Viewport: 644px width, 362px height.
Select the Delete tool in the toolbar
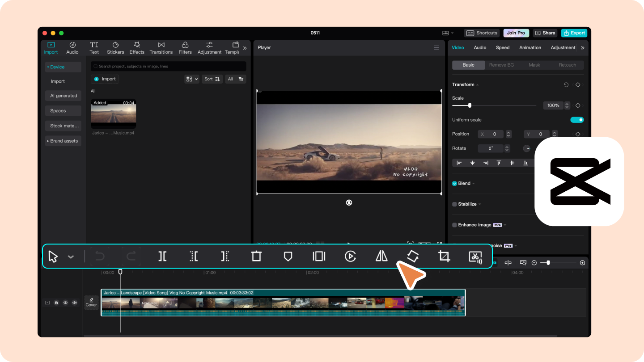[x=256, y=256]
